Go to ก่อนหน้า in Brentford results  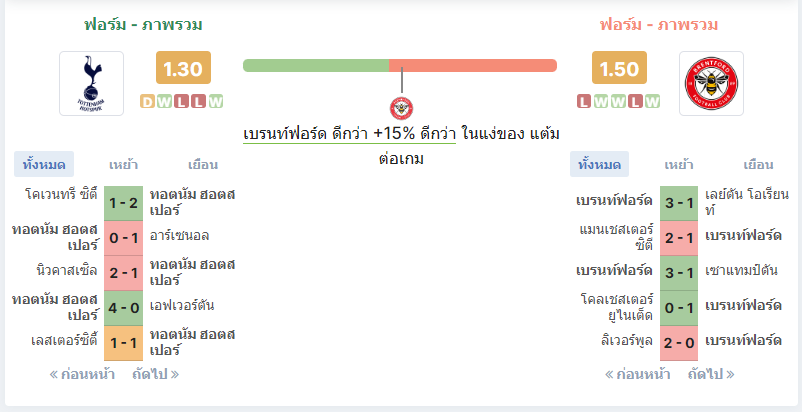[x=638, y=374]
